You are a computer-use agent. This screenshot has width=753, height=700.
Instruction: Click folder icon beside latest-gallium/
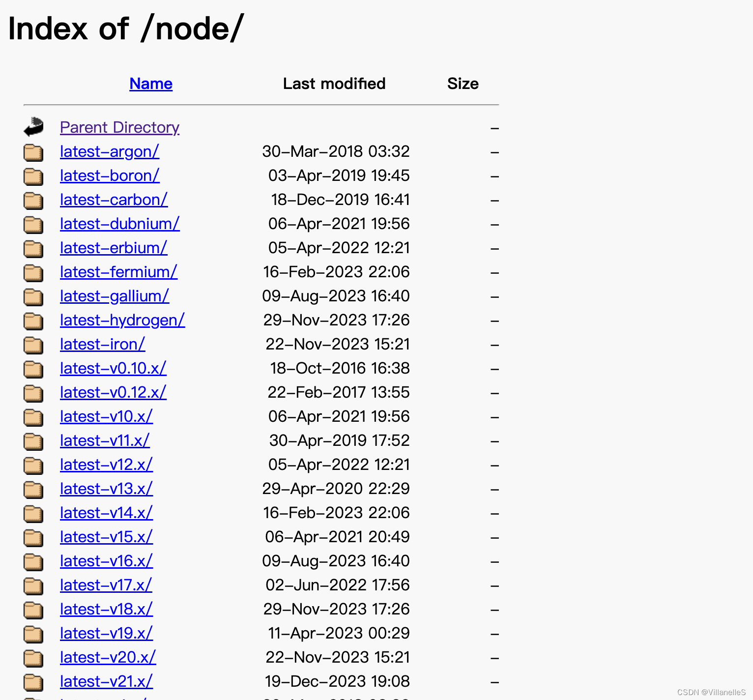pos(33,296)
